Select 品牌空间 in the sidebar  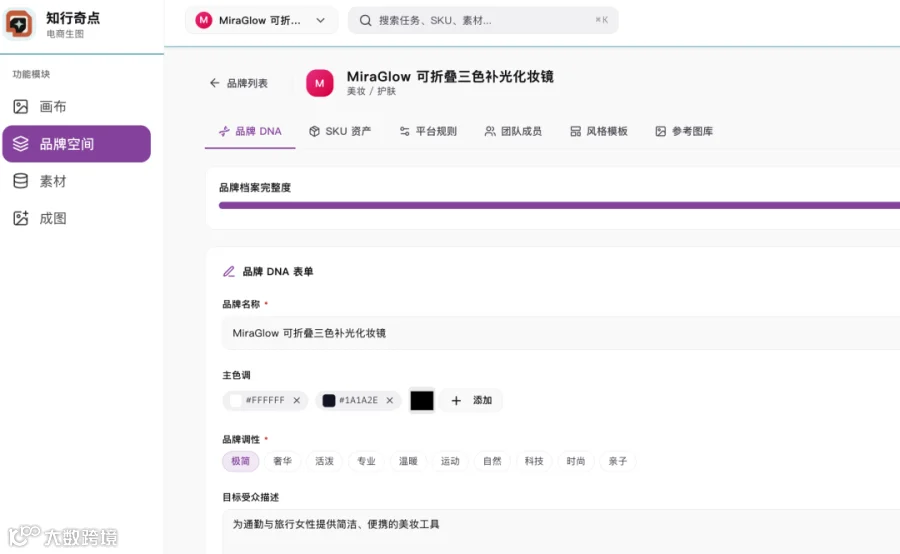pyautogui.click(x=76, y=144)
